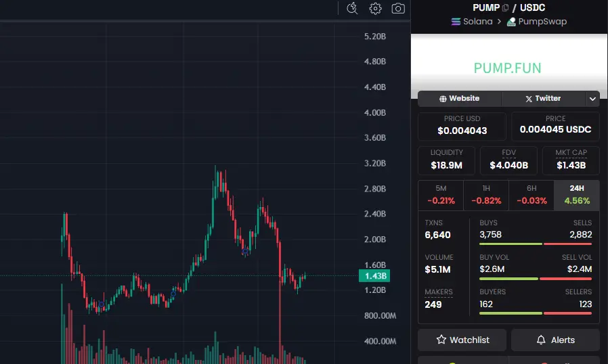Click the MKT CAP $1.43B box
The image size is (608, 364).
click(571, 160)
